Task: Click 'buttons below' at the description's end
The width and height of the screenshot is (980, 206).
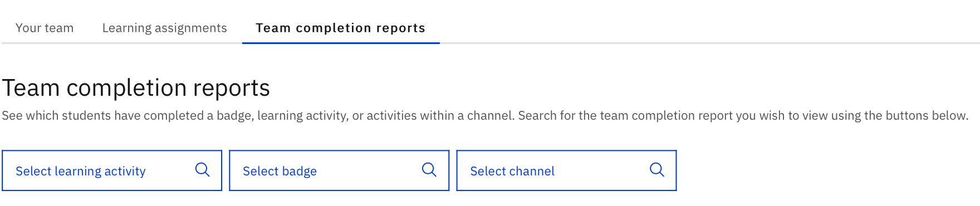Action: tap(926, 115)
